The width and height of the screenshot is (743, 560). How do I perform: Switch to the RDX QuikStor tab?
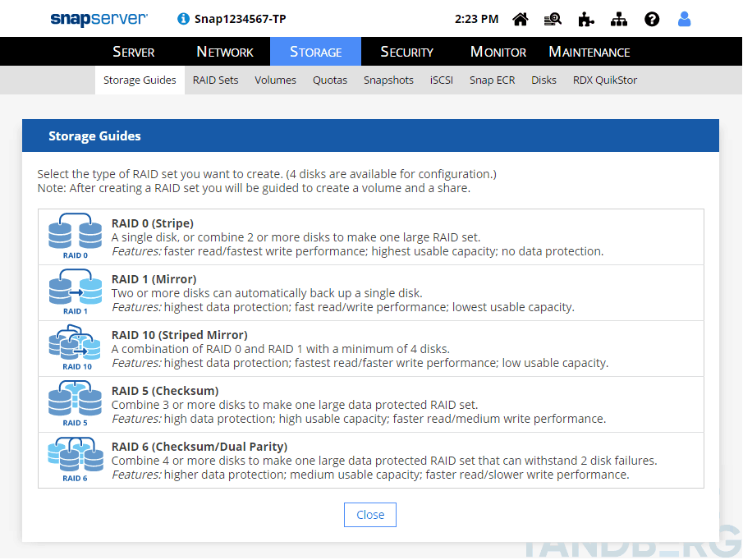point(605,80)
